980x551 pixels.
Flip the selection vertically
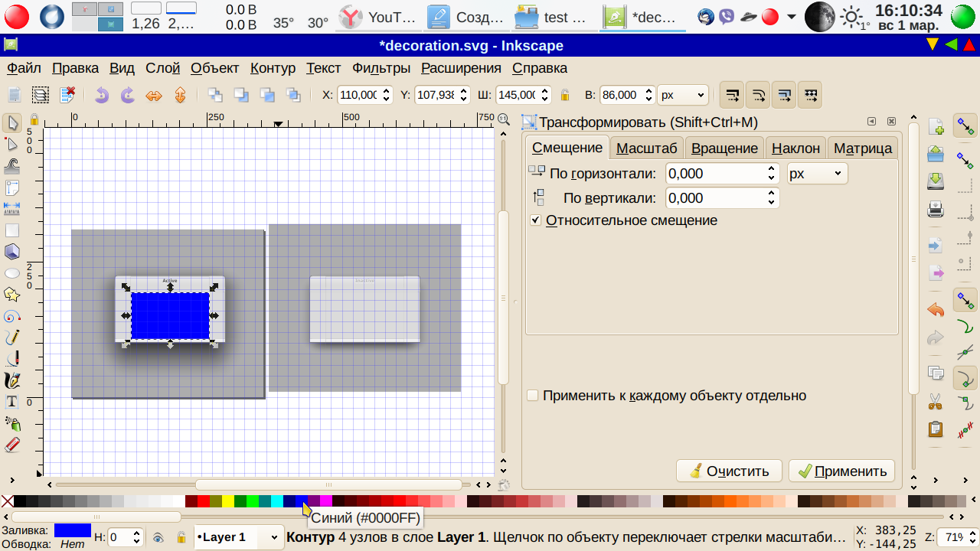point(180,95)
